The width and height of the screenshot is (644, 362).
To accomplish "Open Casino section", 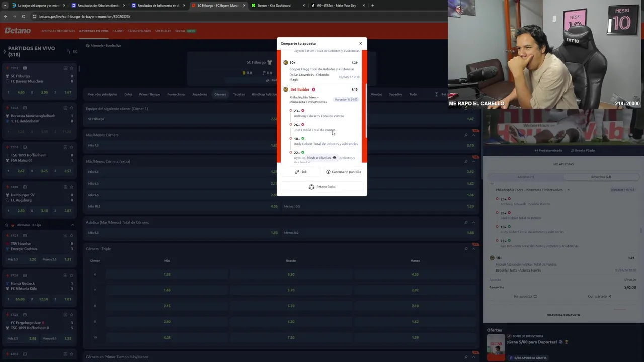I will pyautogui.click(x=118, y=31).
